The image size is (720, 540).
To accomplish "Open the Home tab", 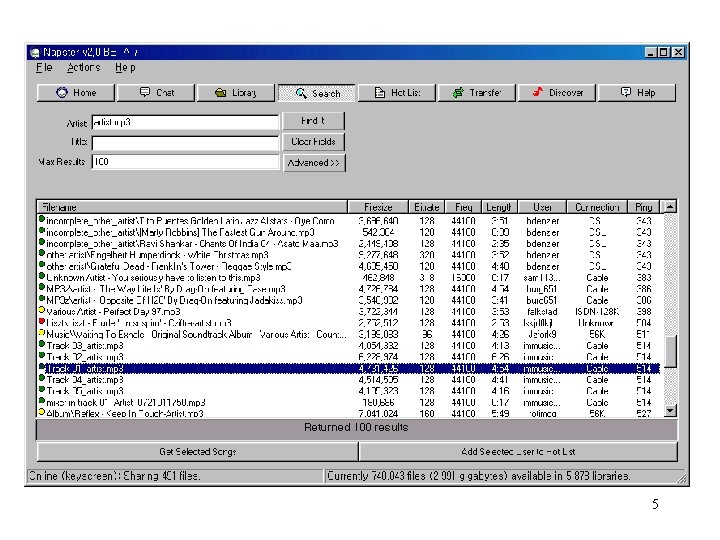I will pos(76,93).
